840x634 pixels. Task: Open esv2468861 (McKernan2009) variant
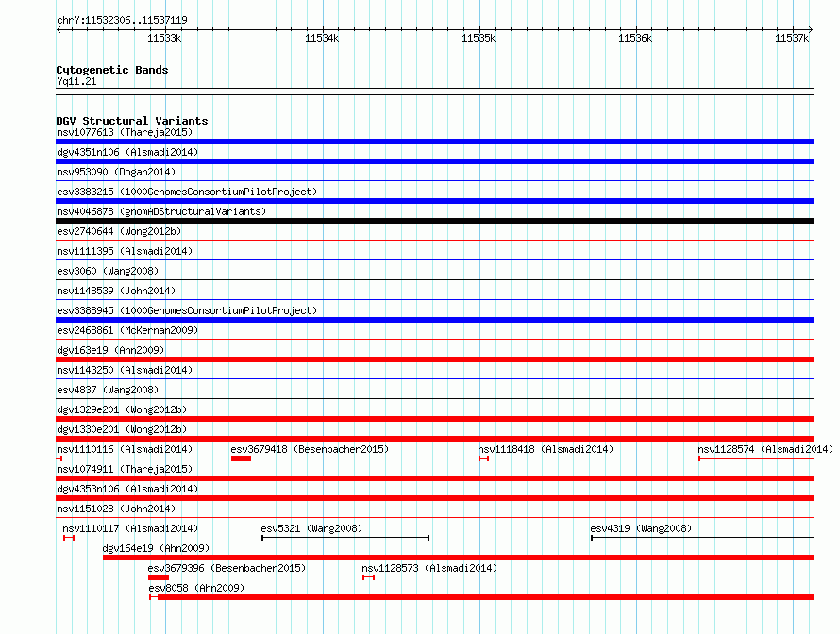coord(127,330)
